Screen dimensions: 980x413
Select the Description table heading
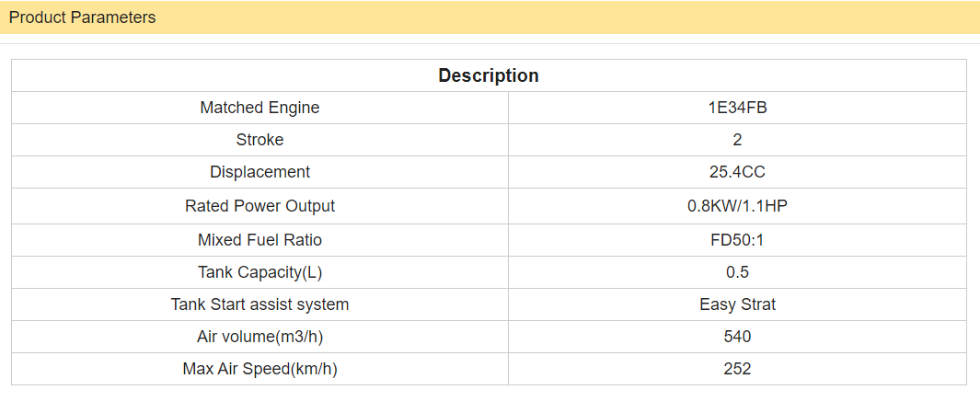(489, 75)
